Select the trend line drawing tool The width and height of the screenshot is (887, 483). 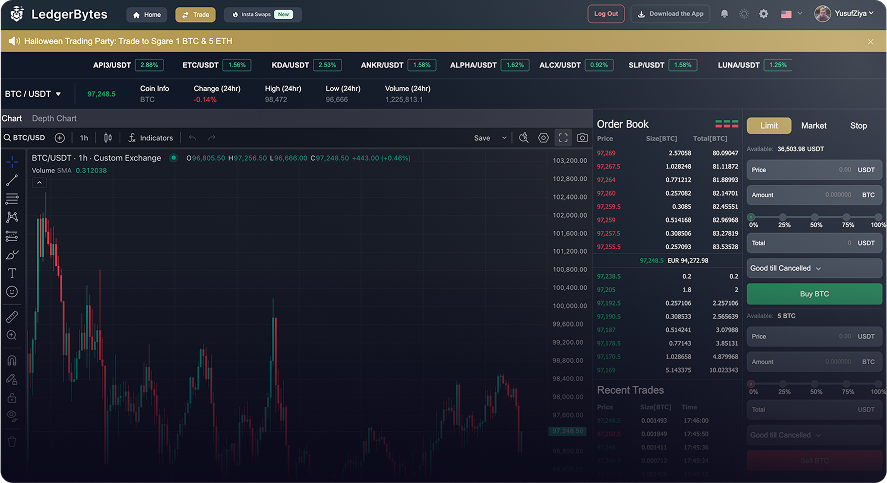(x=12, y=181)
